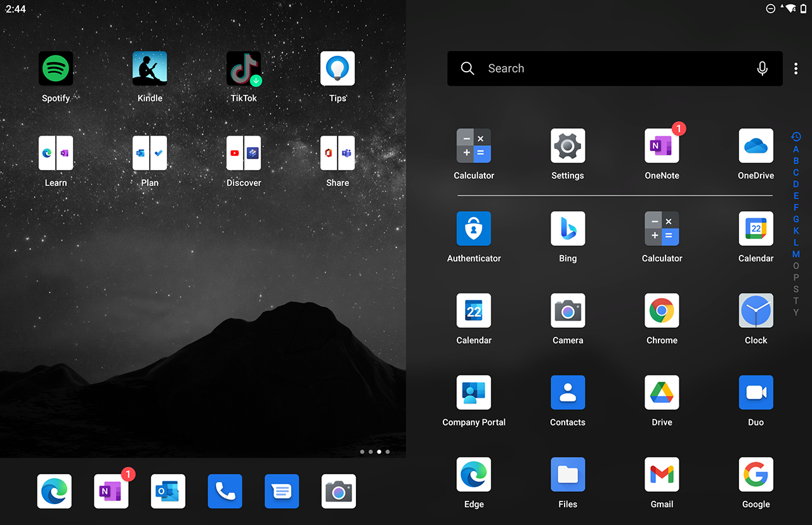Jump to letter M in index

(x=796, y=254)
